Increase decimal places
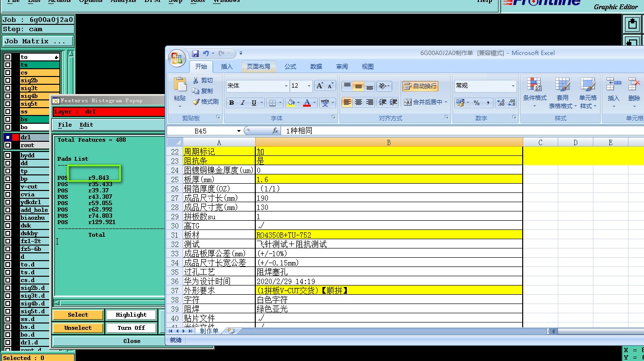 501,103
